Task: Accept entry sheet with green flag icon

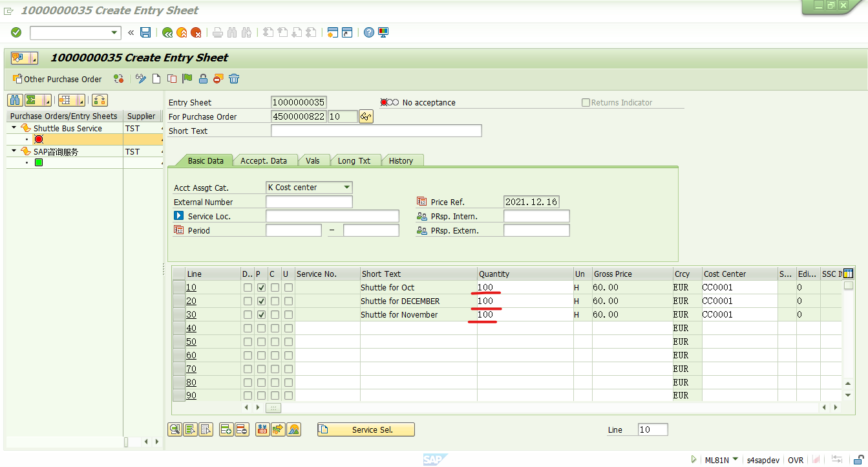Action: tap(187, 79)
